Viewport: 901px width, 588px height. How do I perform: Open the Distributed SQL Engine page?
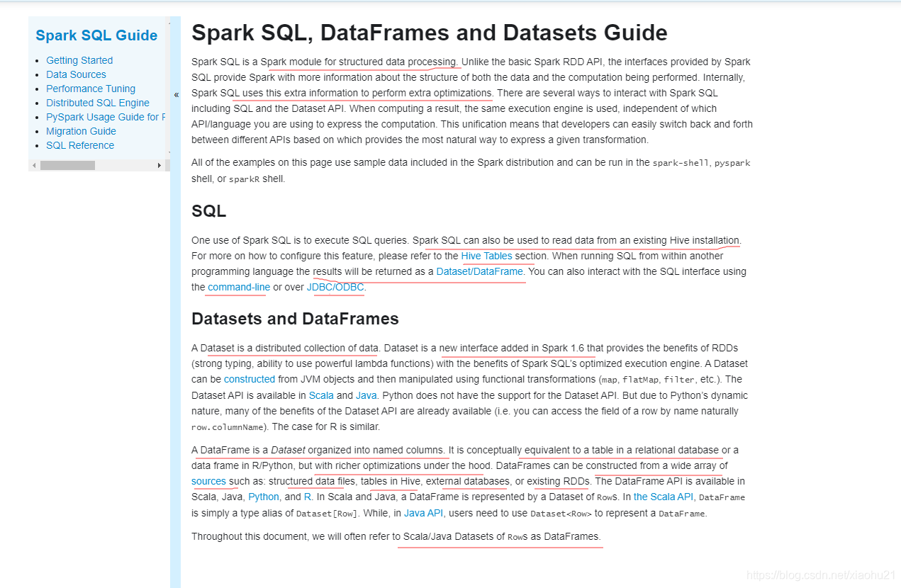coord(98,103)
